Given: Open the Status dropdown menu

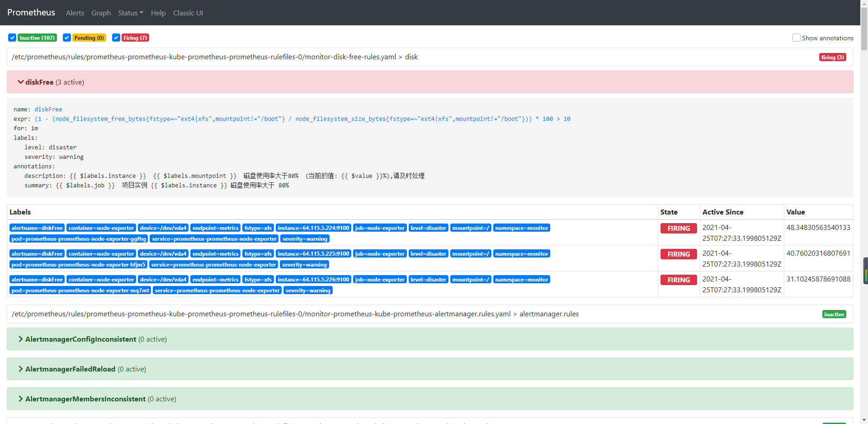Looking at the screenshot, I should (130, 13).
